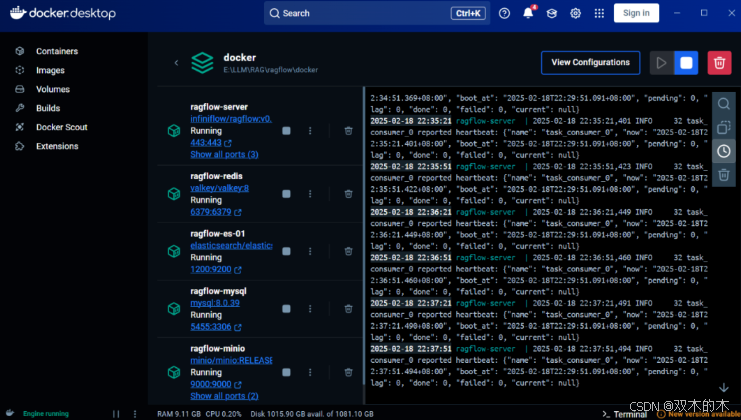Delete the ragflow-redis container
Screen dimensions: 741x420
(348, 194)
